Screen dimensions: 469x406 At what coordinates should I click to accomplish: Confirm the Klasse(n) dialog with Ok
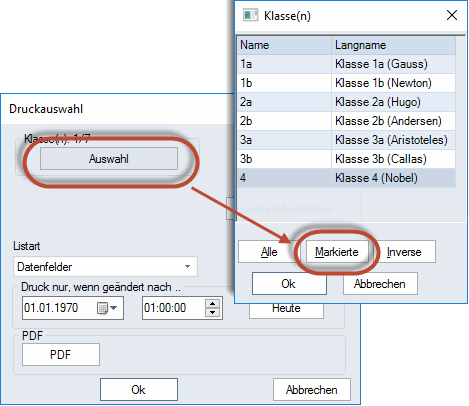289,284
